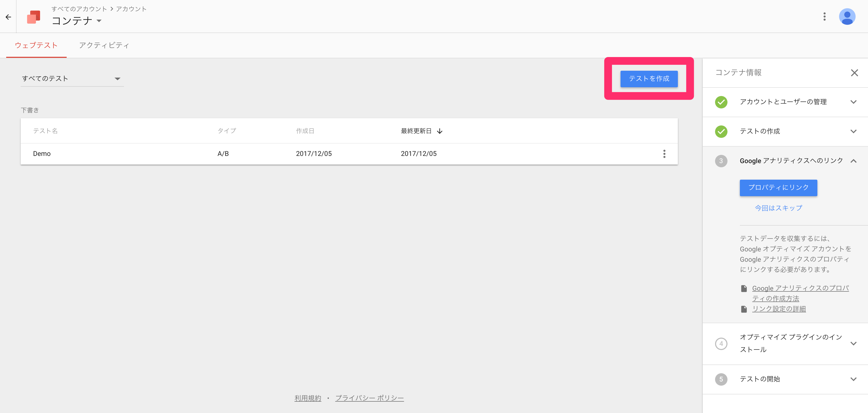Open the top-right three-dot menu
The height and width of the screenshot is (413, 868).
point(824,17)
